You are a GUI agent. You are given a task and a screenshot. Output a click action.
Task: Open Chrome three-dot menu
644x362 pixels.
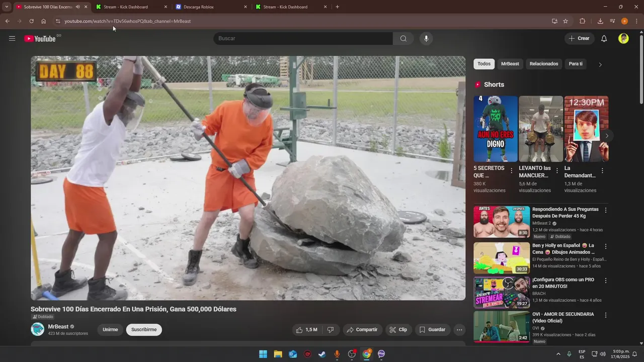(637, 21)
